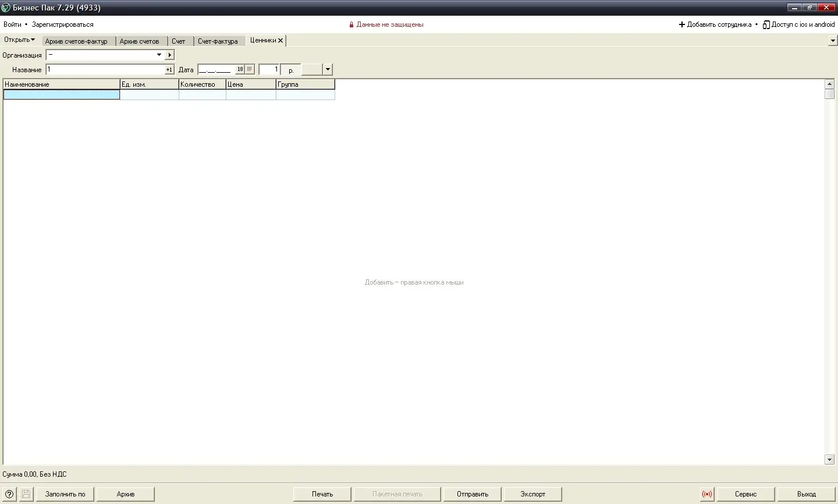Viewport: 838px width, 504px height.
Task: Click the Наименование column header
Action: coord(62,84)
